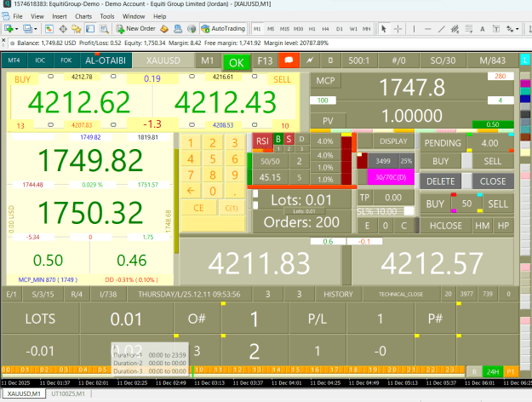Adjust the SL% 10.00 slider handle
This screenshot has height=402, width=532.
tap(409, 211)
